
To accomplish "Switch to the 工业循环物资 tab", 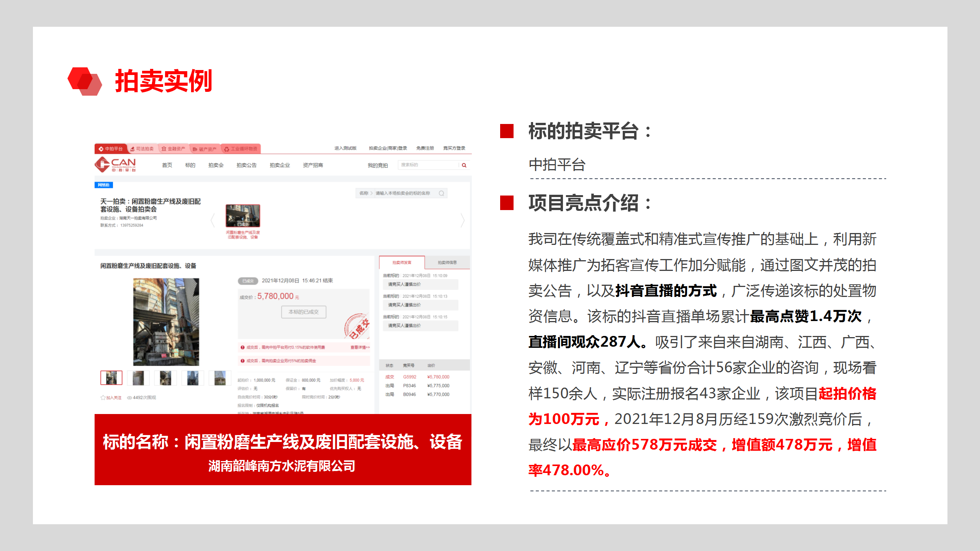I will (241, 148).
